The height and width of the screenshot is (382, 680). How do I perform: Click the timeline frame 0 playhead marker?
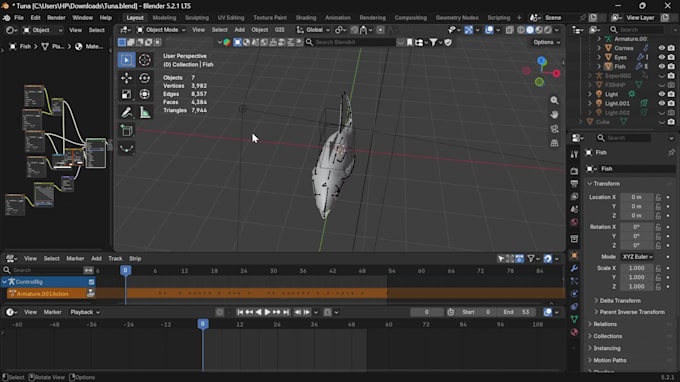pos(203,324)
